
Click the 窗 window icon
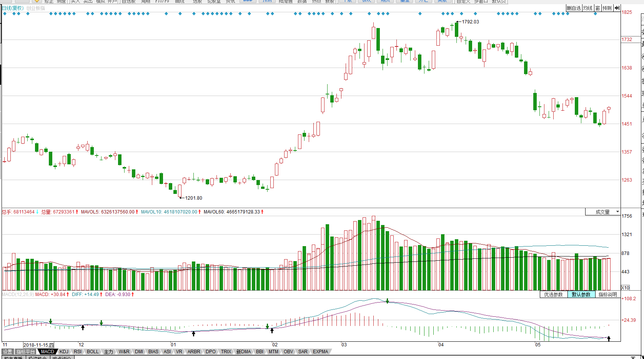click(x=598, y=8)
